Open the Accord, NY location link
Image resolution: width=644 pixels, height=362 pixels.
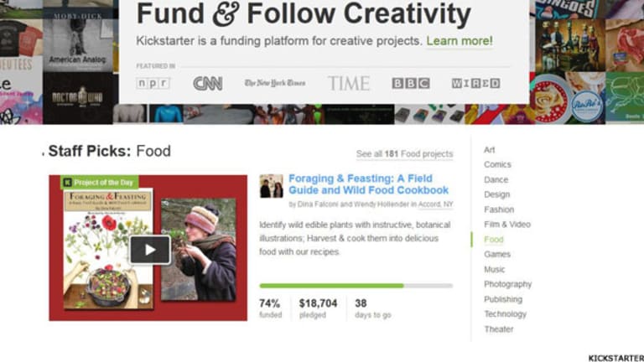click(x=435, y=204)
